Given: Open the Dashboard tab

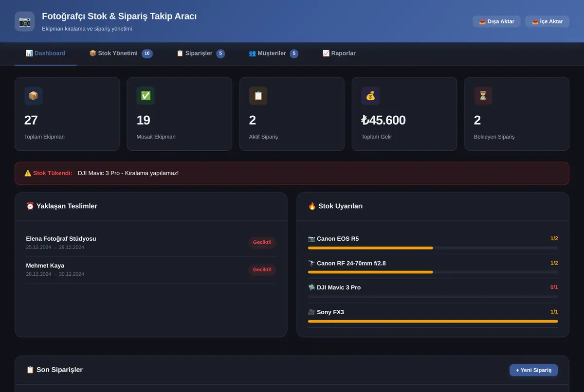Looking at the screenshot, I should point(45,53).
